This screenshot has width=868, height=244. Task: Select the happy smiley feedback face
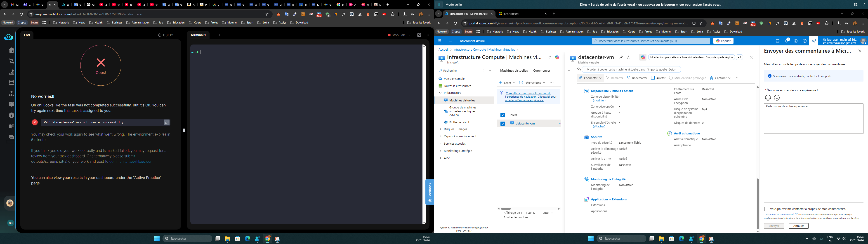(x=768, y=98)
